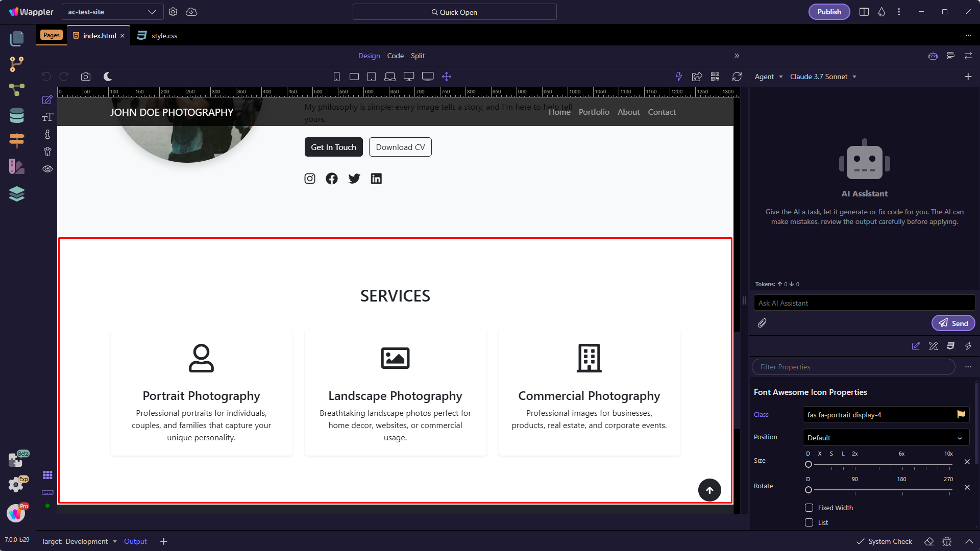This screenshot has width=980, height=551.
Task: Click the fit-to-size arrows icon
Action: tap(447, 77)
